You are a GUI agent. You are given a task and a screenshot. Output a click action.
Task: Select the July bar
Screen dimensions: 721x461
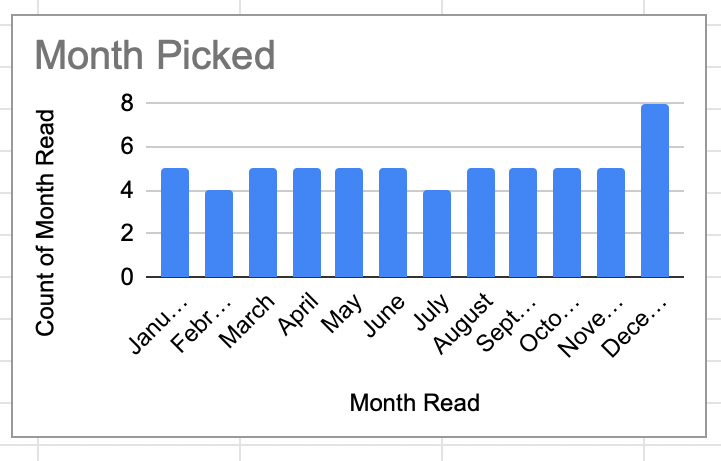click(x=437, y=234)
